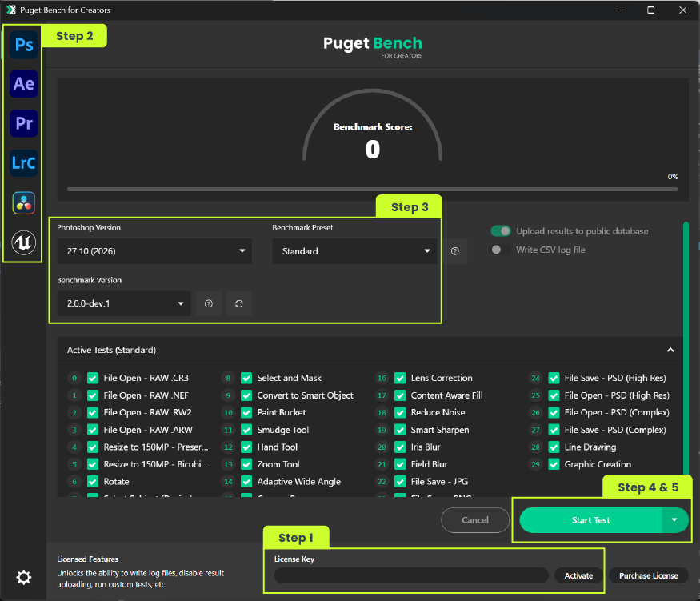Image resolution: width=700 pixels, height=601 pixels.
Task: Uncheck File Open - RAW .RW2 test
Action: click(x=93, y=413)
